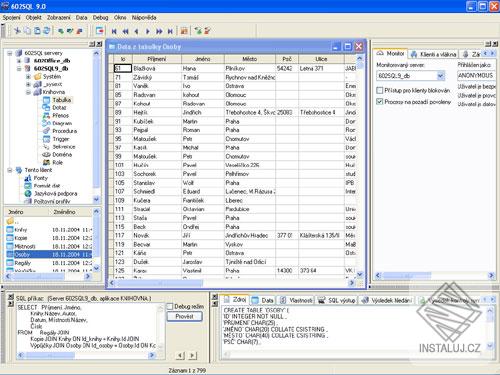The height and width of the screenshot is (375, 500).
Task: Expand the Systém folder node
Action: [28, 76]
